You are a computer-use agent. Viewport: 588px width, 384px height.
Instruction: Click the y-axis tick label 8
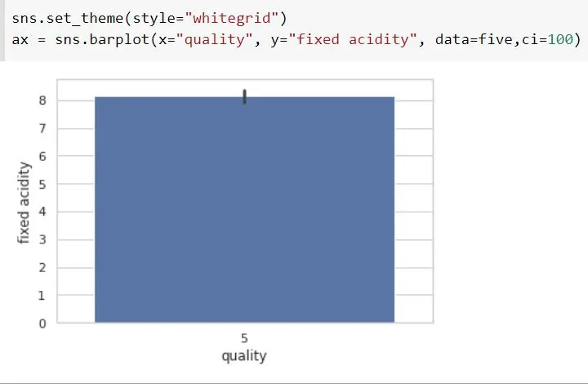[42, 100]
